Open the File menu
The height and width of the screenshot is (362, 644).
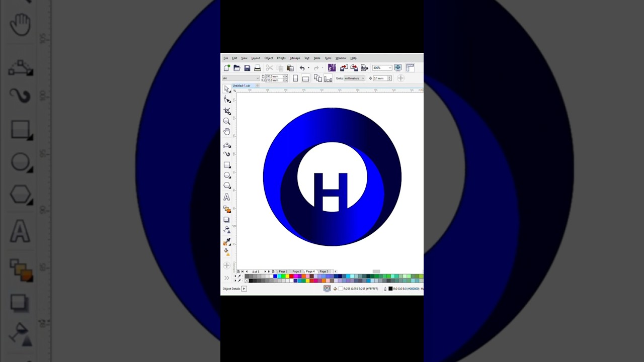[226, 58]
